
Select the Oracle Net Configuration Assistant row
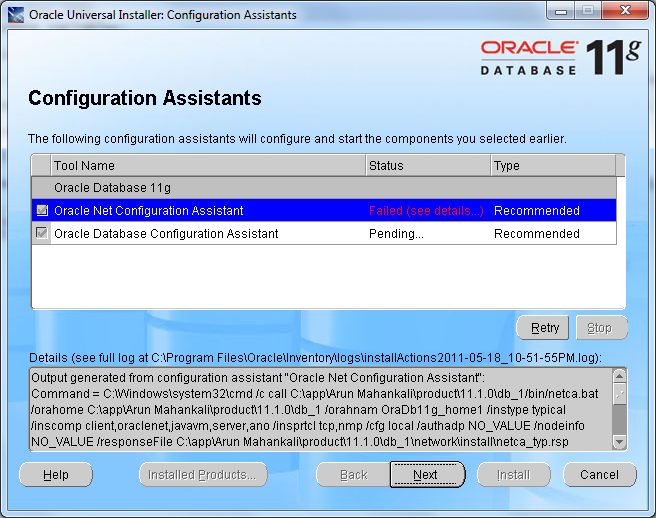[324, 210]
